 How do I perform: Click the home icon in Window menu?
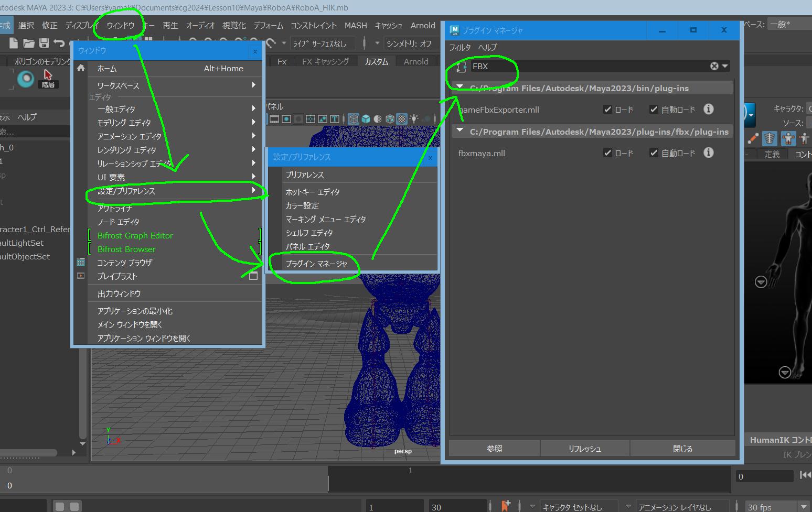pyautogui.click(x=81, y=68)
